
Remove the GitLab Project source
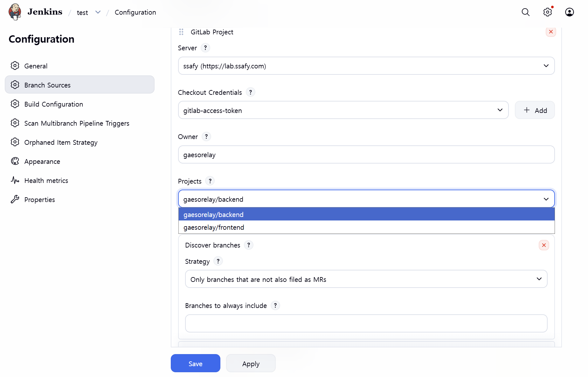[x=551, y=32]
